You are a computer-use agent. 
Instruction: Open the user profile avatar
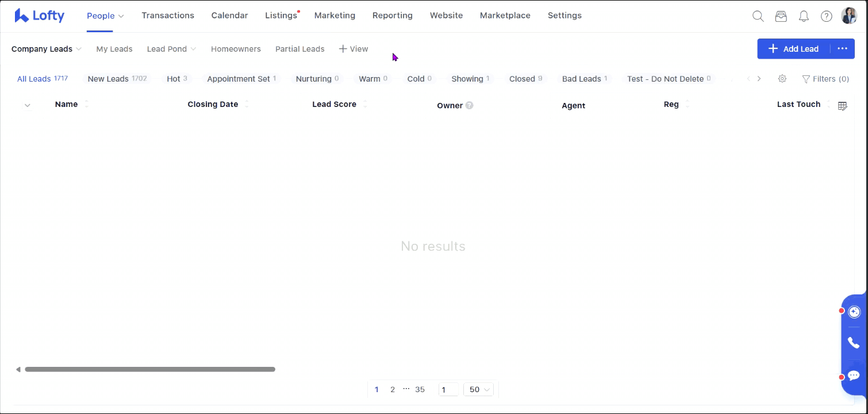pos(849,16)
